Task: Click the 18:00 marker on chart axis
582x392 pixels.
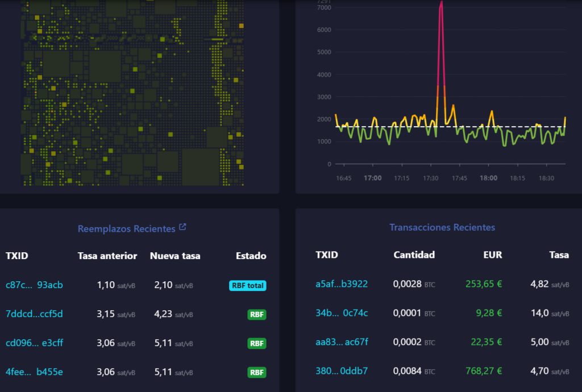Action: point(488,178)
